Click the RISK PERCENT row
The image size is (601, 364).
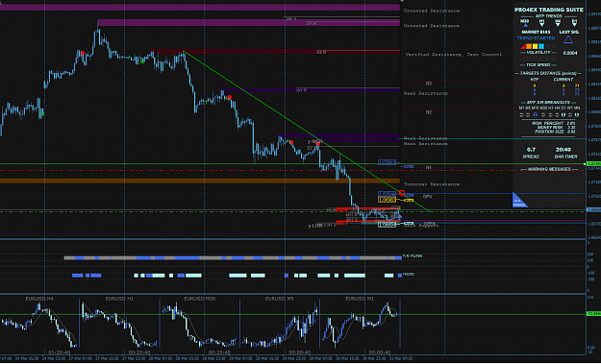click(554, 123)
